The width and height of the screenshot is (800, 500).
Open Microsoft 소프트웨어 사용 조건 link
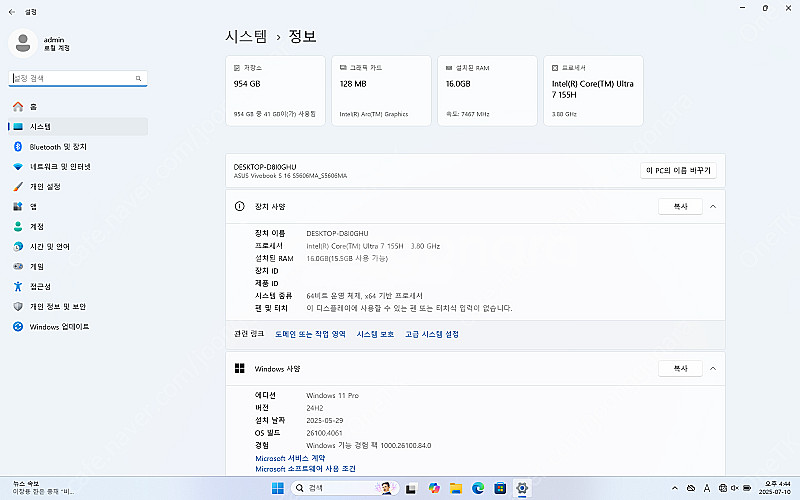(x=305, y=469)
